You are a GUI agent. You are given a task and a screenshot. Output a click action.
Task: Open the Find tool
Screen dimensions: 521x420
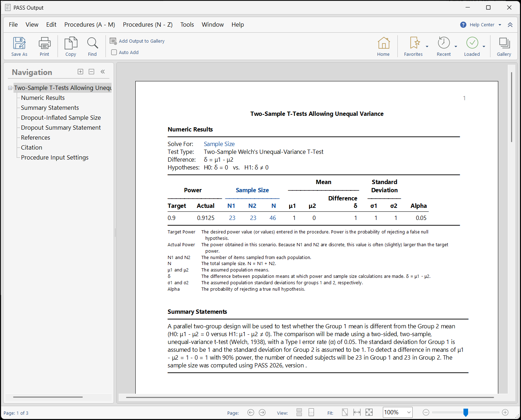coord(92,46)
